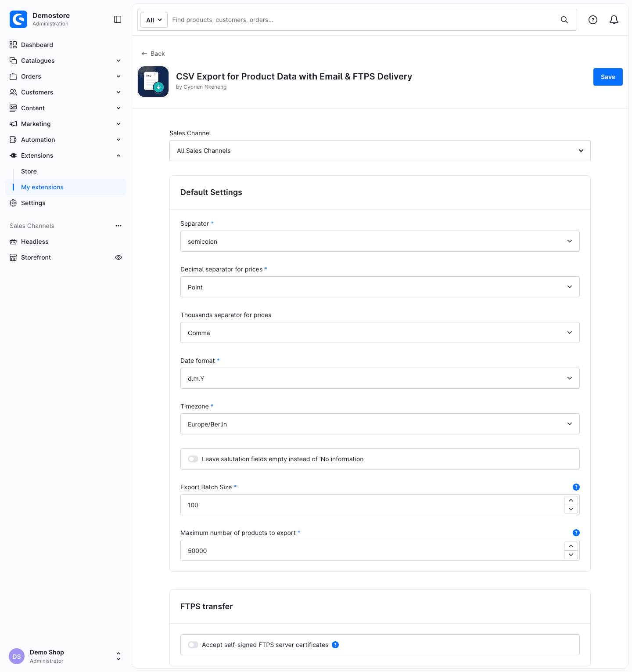The height and width of the screenshot is (672, 632).
Task: Increase maximum number of products
Action: tap(571, 546)
